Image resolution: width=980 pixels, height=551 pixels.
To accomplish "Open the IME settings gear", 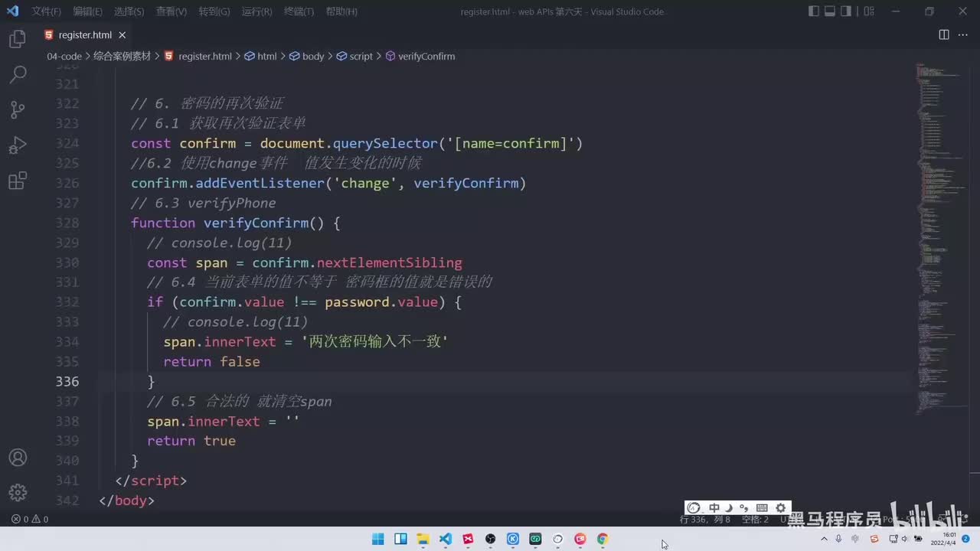I will pyautogui.click(x=781, y=508).
